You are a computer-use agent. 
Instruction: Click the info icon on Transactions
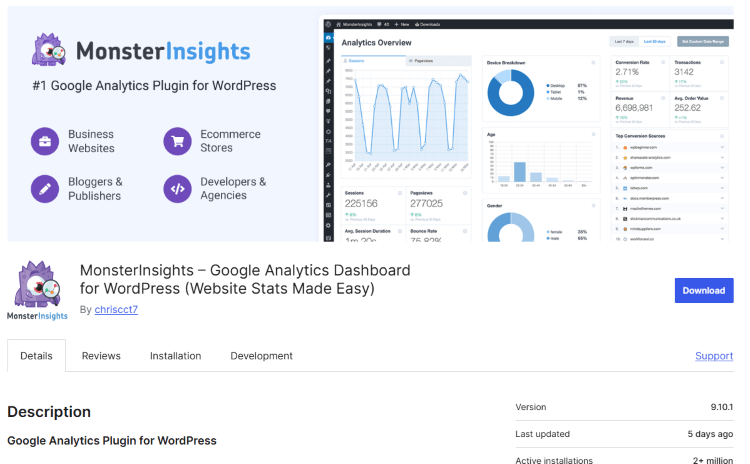click(722, 62)
